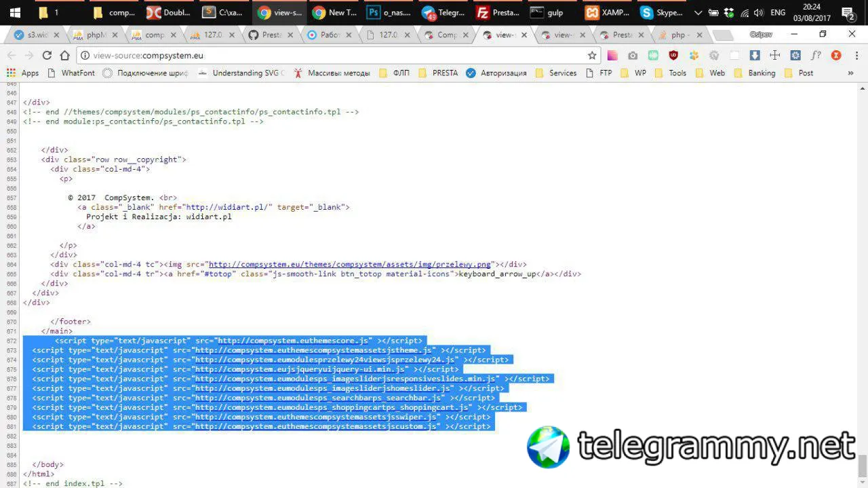This screenshot has width=868, height=488.
Task: Switch to the GitHub Presta tab
Action: tap(273, 35)
